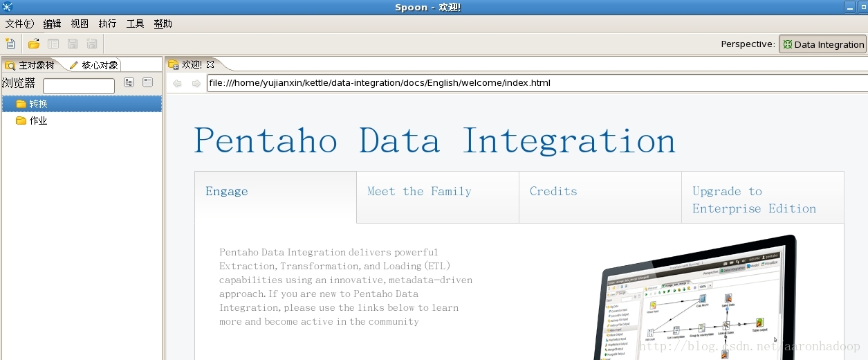Click the browser forward arrow

click(196, 83)
